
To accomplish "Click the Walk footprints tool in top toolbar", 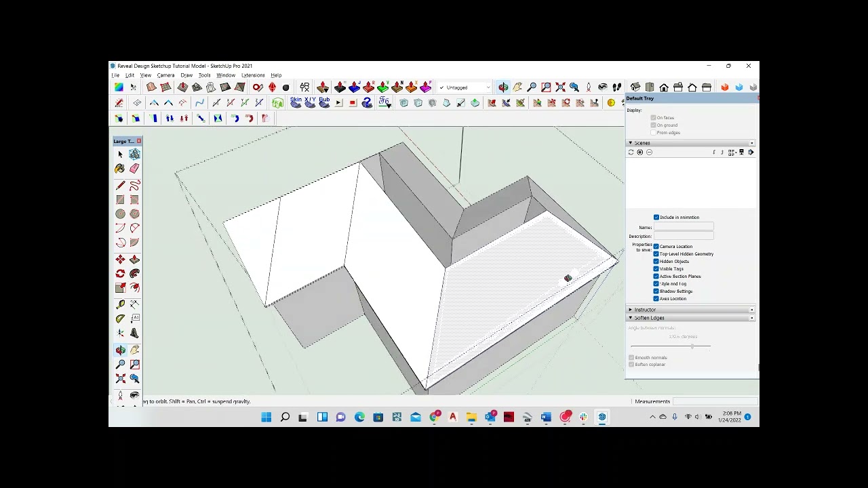I will click(616, 87).
